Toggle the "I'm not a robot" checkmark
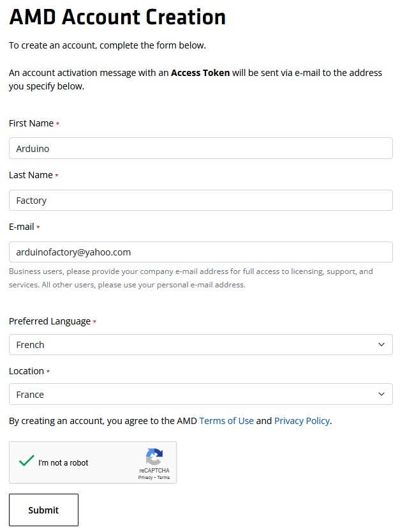The image size is (400, 532). pyautogui.click(x=26, y=461)
